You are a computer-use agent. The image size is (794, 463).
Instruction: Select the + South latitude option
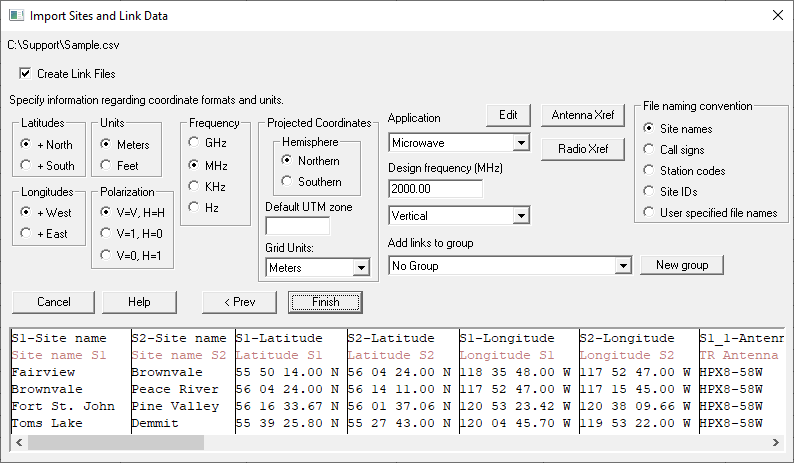[27, 166]
